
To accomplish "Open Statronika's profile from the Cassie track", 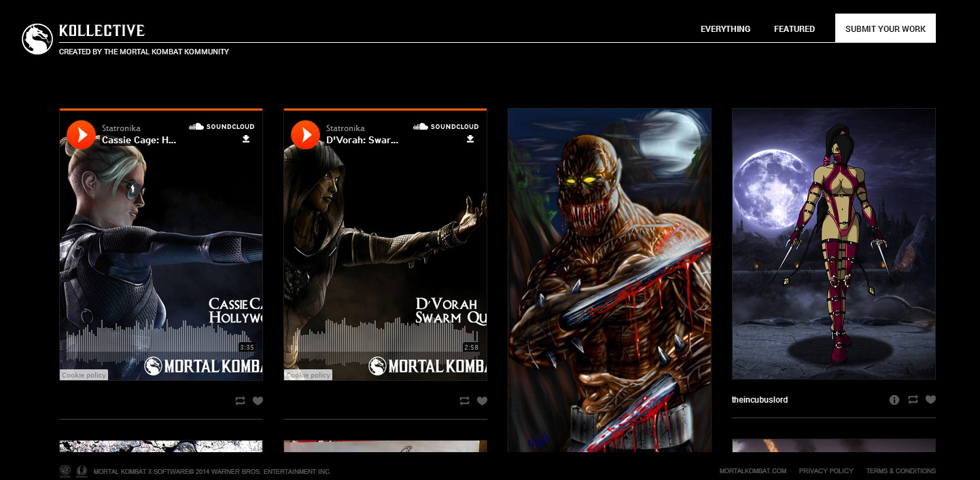I will (x=120, y=128).
